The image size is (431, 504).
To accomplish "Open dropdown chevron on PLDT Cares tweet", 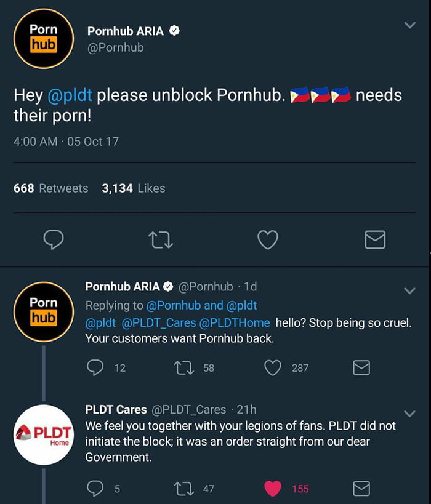I will pos(409,413).
